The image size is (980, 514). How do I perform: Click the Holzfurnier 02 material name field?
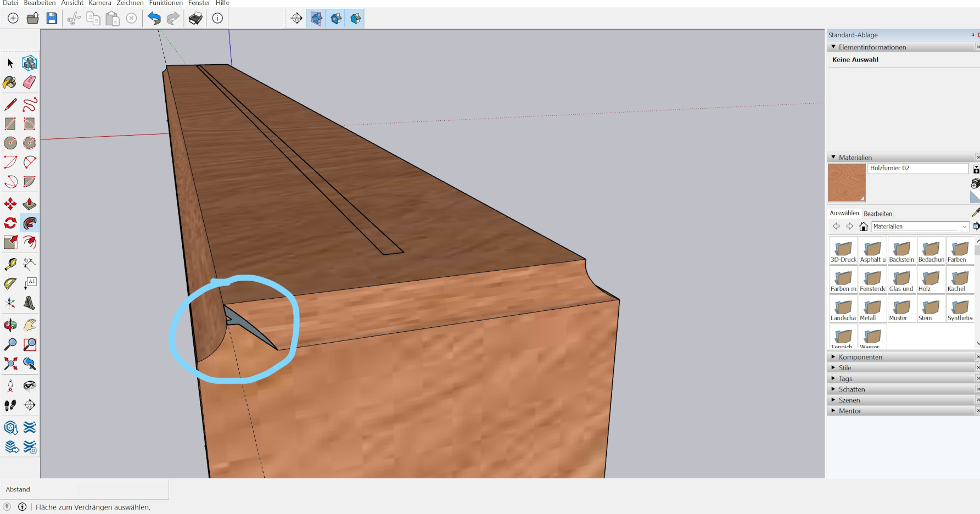[x=917, y=169]
